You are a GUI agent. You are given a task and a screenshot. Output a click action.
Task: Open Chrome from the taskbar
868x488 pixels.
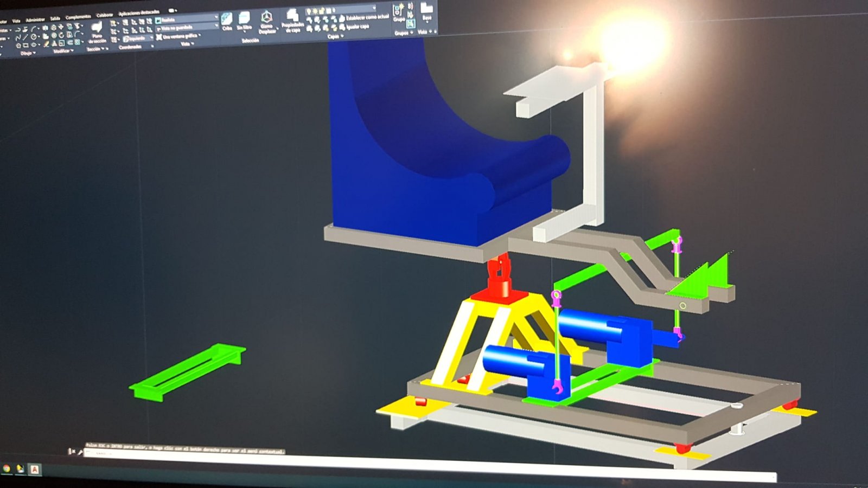click(x=7, y=468)
